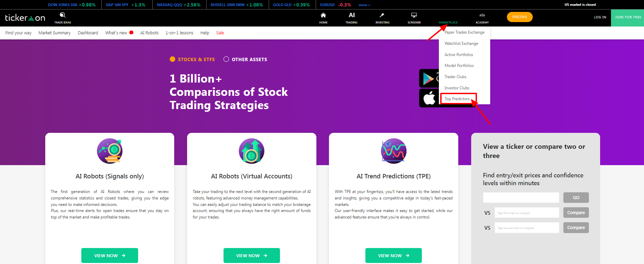This screenshot has width=644, height=264.
Task: Click the Google Play store badge
Action: click(x=429, y=78)
